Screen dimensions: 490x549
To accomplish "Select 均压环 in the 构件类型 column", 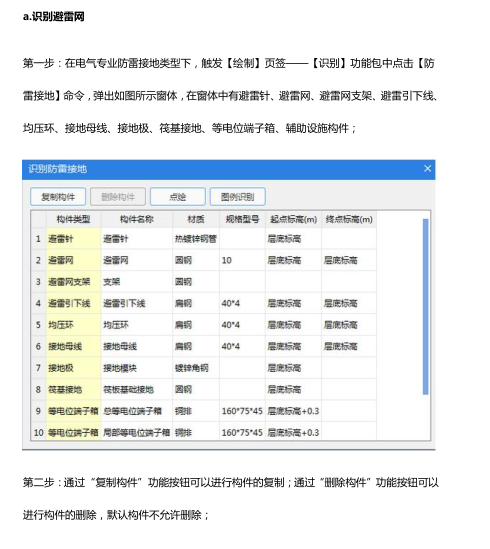I will (74, 325).
